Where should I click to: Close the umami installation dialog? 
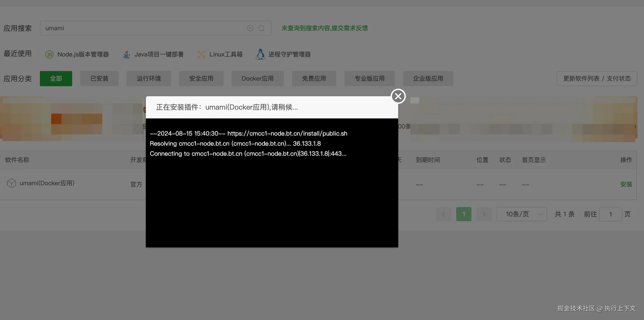tap(398, 96)
